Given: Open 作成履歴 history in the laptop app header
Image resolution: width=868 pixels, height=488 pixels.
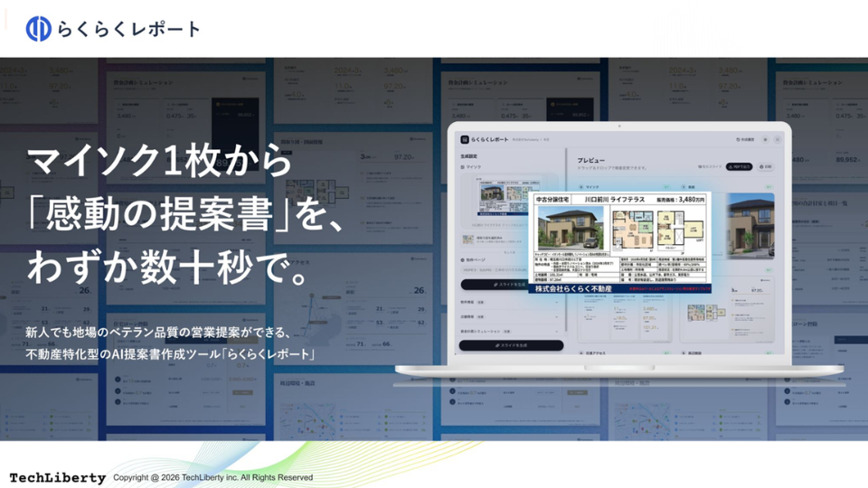Looking at the screenshot, I should pyautogui.click(x=745, y=139).
